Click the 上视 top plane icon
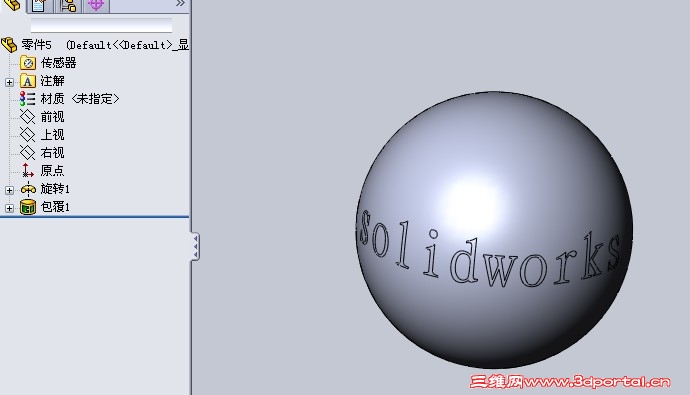The width and height of the screenshot is (690, 395). tap(27, 135)
